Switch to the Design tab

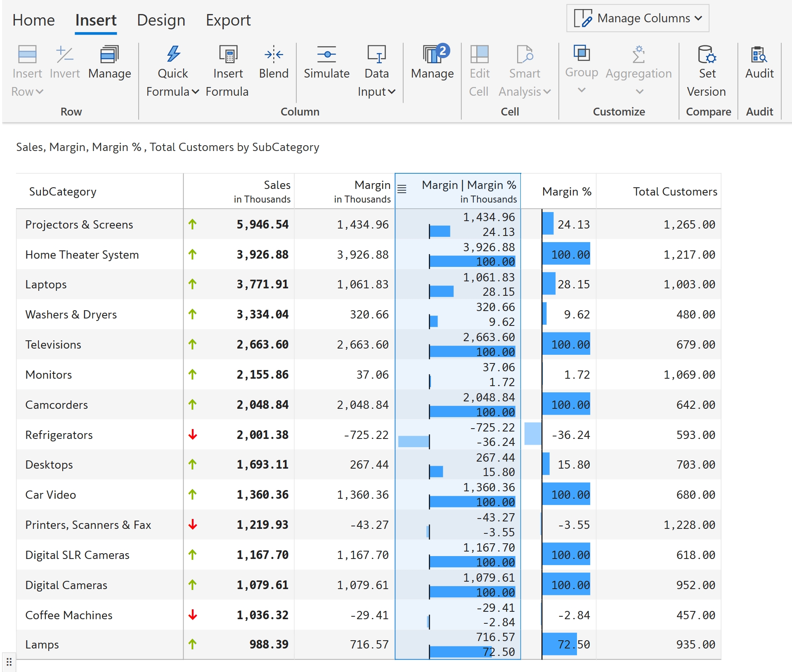161,20
